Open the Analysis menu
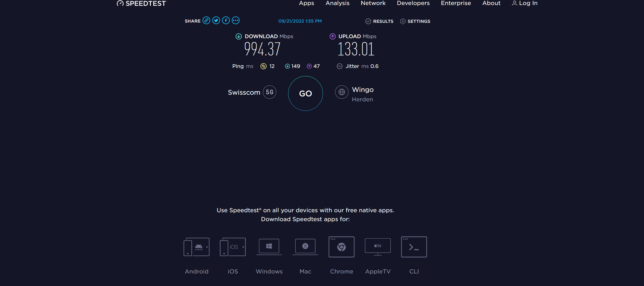 337,3
